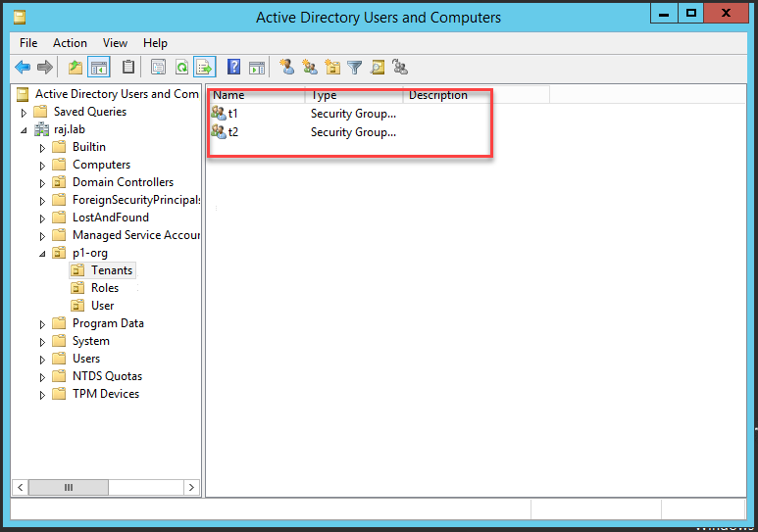This screenshot has height=532, width=758.
Task: Sort by the Type column header
Action: pyautogui.click(x=354, y=95)
